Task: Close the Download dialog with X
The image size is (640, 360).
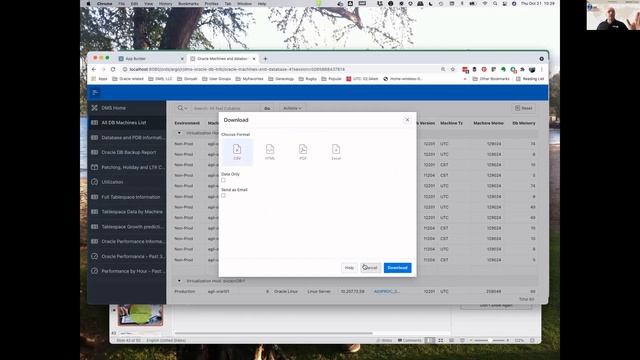Action: pos(407,120)
